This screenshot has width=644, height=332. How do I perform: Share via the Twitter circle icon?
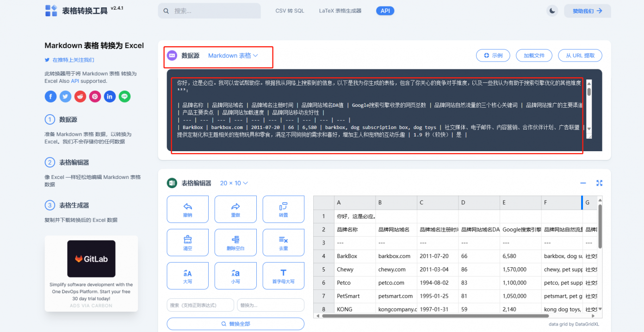pyautogui.click(x=66, y=96)
